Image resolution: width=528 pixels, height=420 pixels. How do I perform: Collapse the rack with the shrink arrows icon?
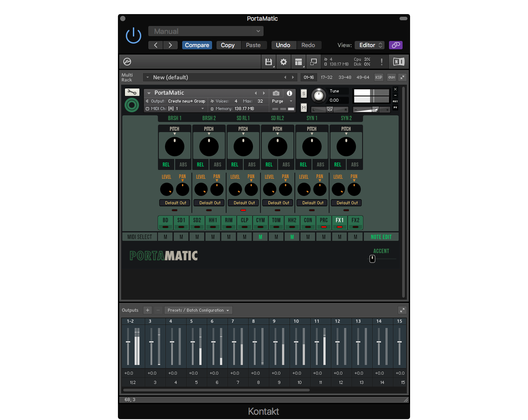(402, 77)
